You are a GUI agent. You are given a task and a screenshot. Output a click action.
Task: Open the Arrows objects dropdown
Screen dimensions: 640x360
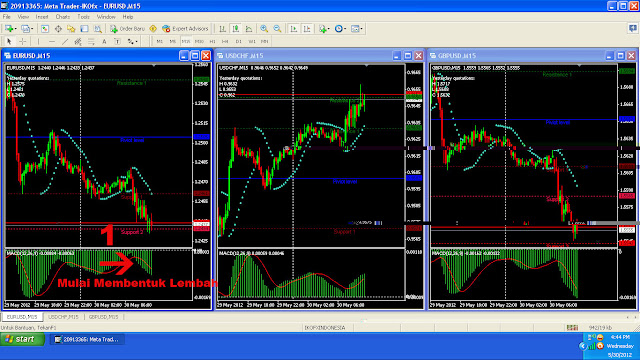click(132, 41)
